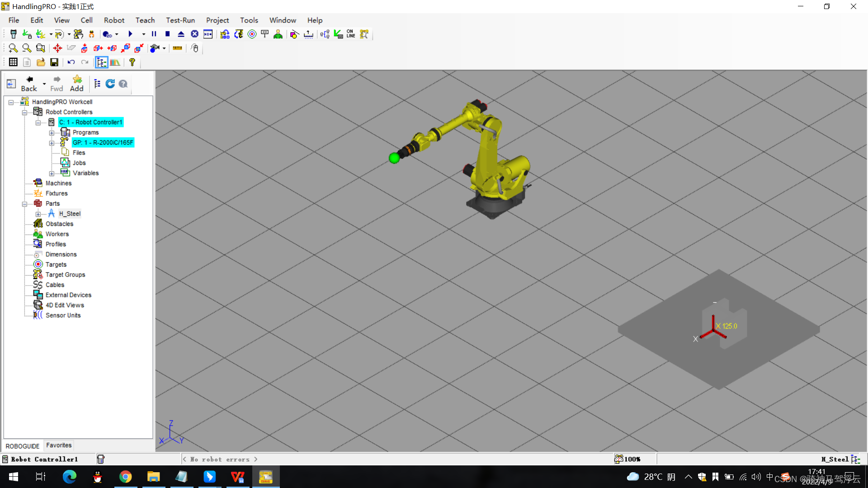Click the Undo arrow icon

coord(71,62)
